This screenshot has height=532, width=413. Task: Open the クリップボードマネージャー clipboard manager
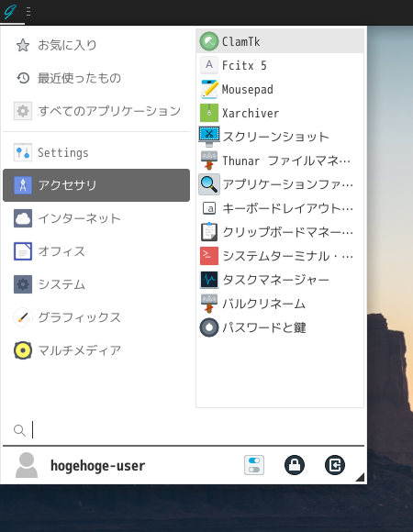click(280, 232)
